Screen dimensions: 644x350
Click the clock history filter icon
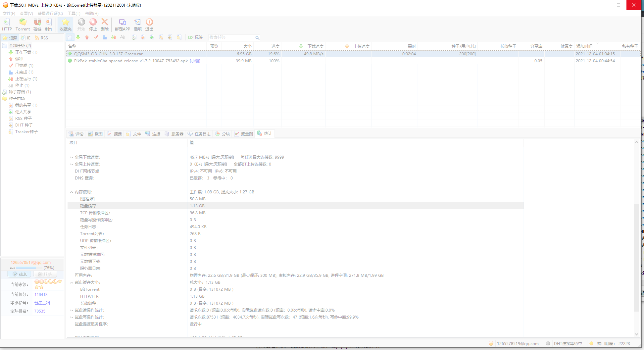point(134,37)
